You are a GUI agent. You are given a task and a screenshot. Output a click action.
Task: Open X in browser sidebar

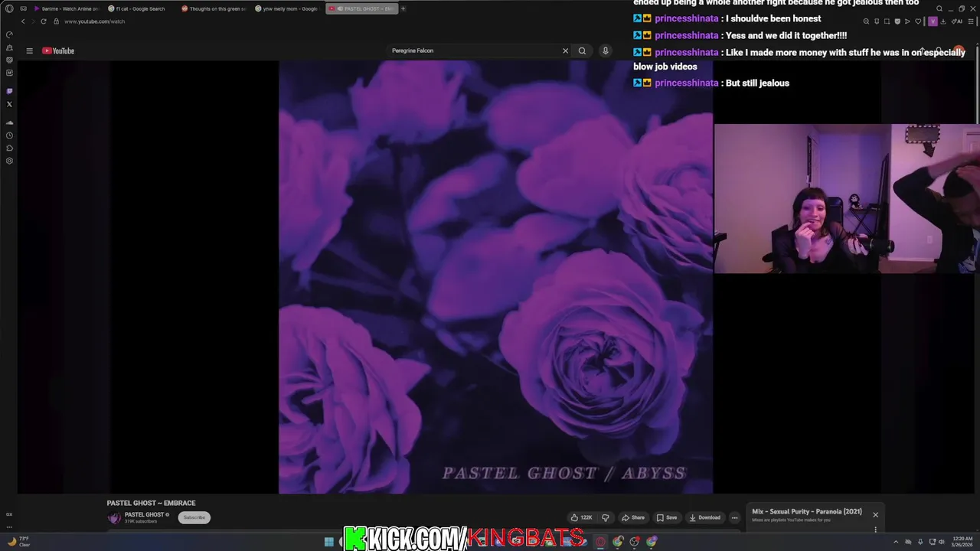pos(9,104)
